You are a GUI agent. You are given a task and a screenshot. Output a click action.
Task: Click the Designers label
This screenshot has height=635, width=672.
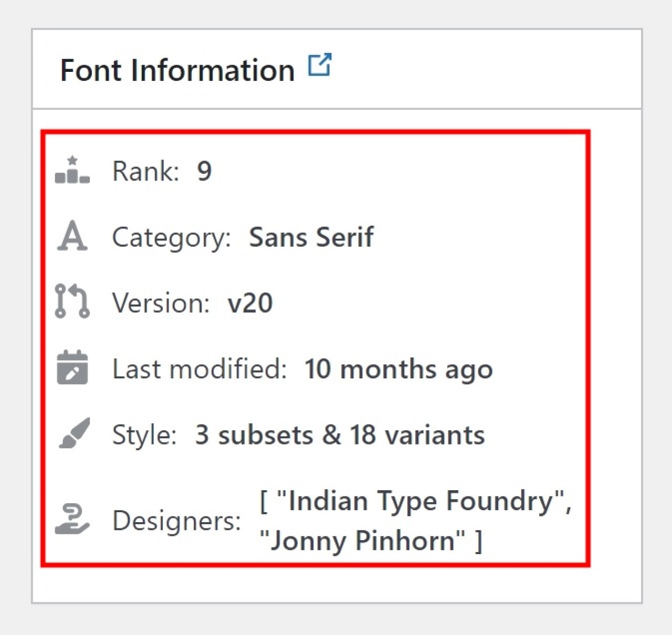click(176, 521)
